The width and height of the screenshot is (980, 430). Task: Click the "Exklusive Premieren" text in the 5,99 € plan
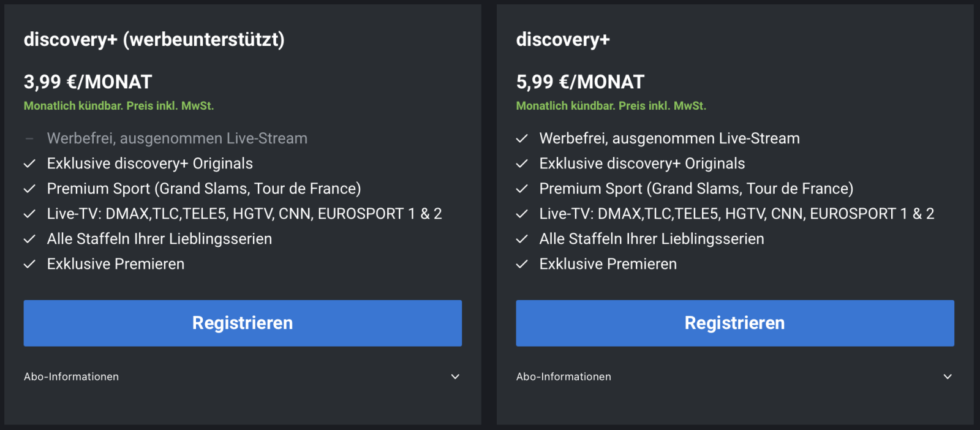pyautogui.click(x=608, y=264)
